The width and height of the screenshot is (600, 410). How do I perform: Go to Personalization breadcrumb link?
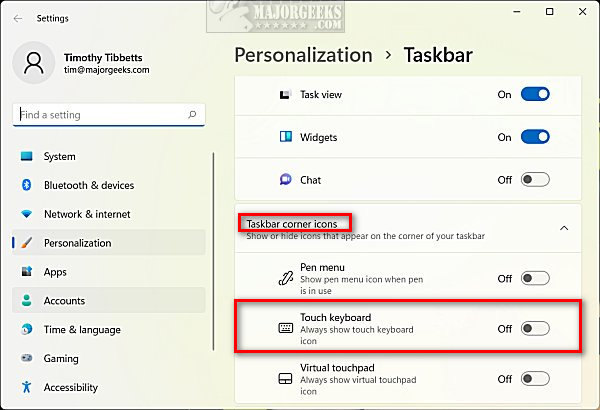pyautogui.click(x=302, y=55)
